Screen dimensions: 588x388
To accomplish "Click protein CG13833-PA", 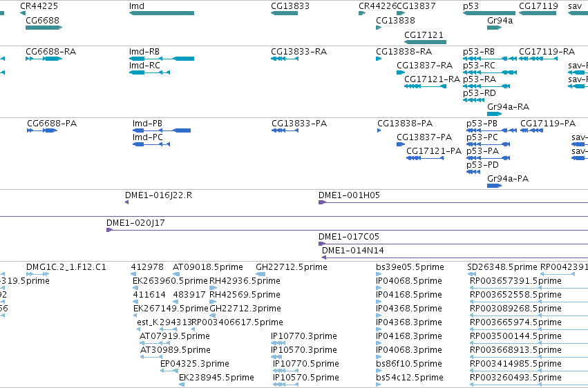I will pos(285,130).
